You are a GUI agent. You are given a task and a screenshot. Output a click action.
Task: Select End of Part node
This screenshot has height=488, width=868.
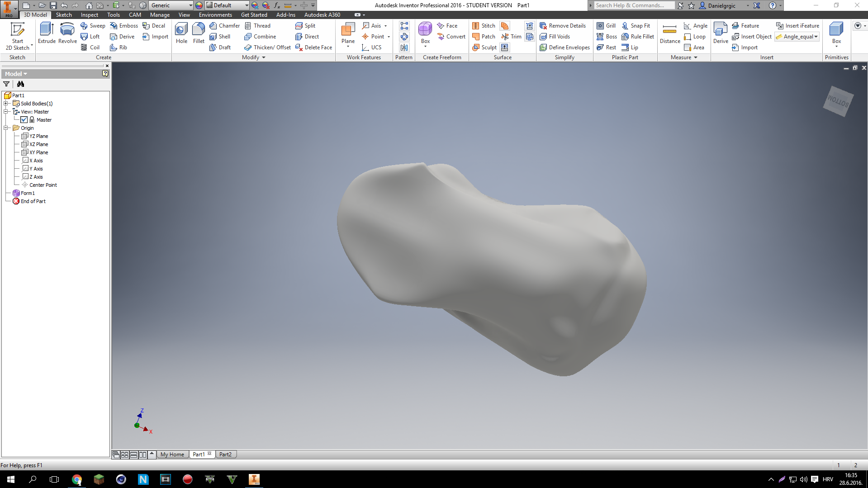[29, 201]
